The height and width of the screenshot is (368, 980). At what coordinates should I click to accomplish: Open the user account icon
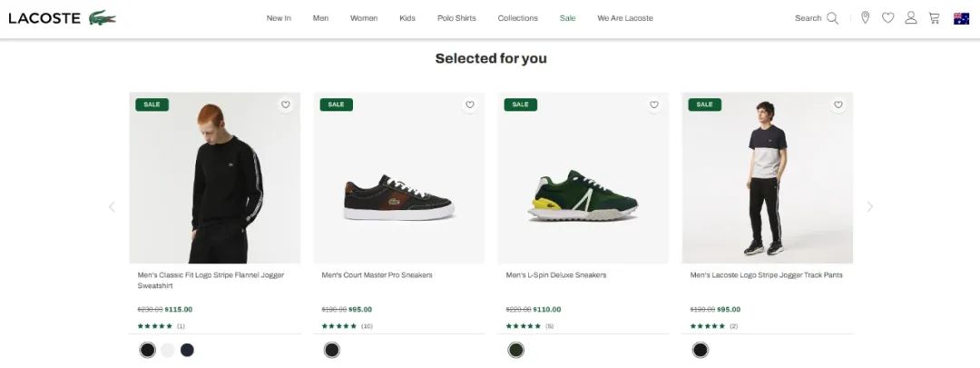pyautogui.click(x=911, y=18)
